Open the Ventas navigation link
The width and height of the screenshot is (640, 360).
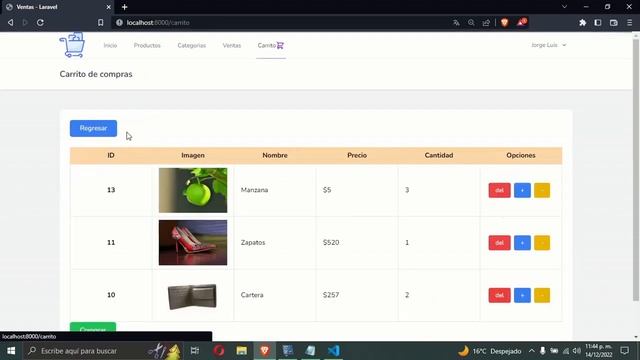(232, 45)
